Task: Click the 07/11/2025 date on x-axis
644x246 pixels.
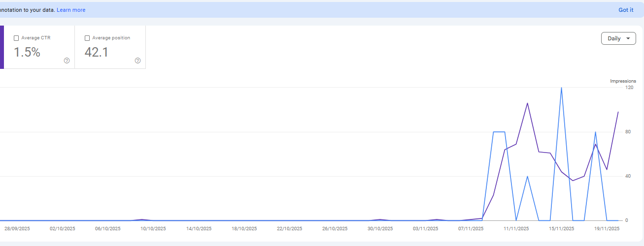Action: click(471, 229)
